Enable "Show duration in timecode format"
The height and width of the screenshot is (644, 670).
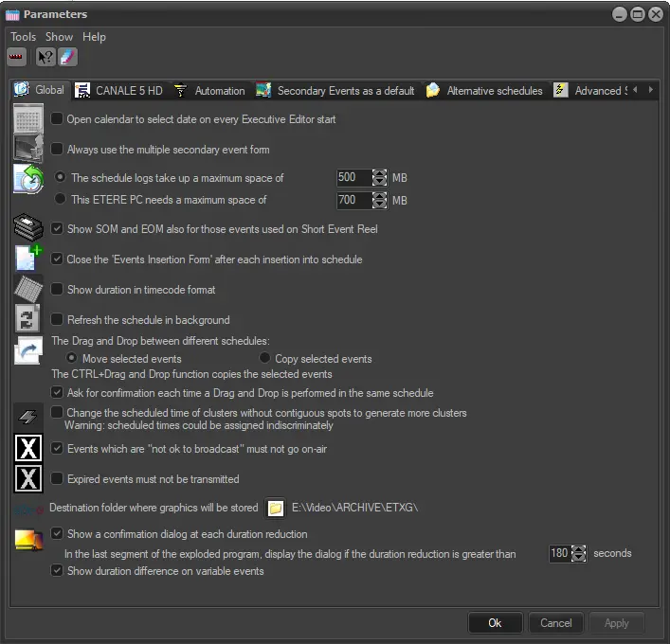[x=58, y=290]
